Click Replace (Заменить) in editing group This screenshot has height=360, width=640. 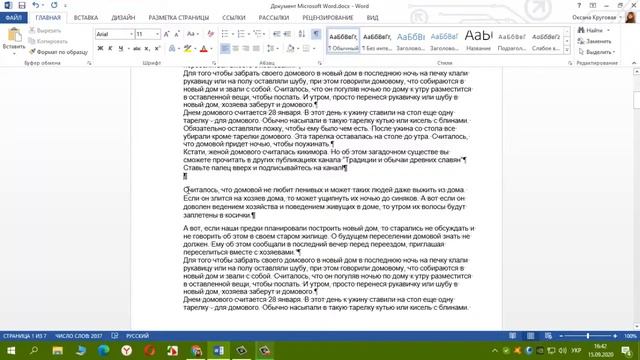[594, 41]
